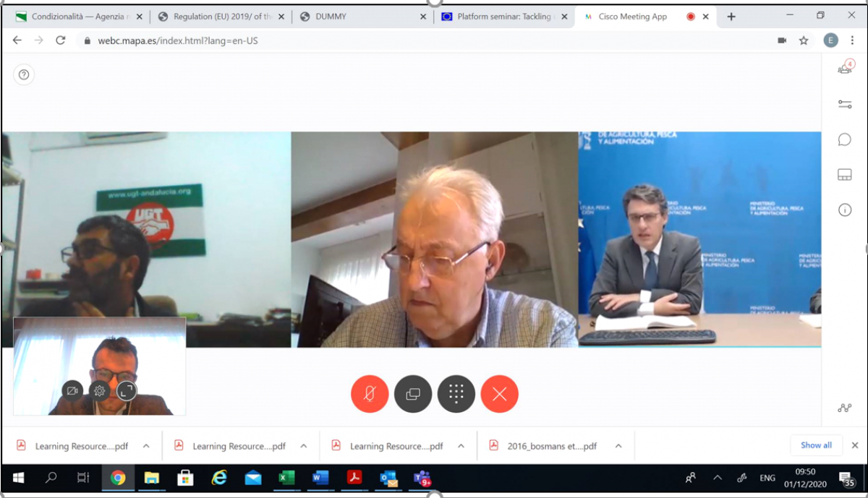Viewport: 868px width, 498px height.
Task: End the current Cisco meeting call
Action: click(500, 394)
